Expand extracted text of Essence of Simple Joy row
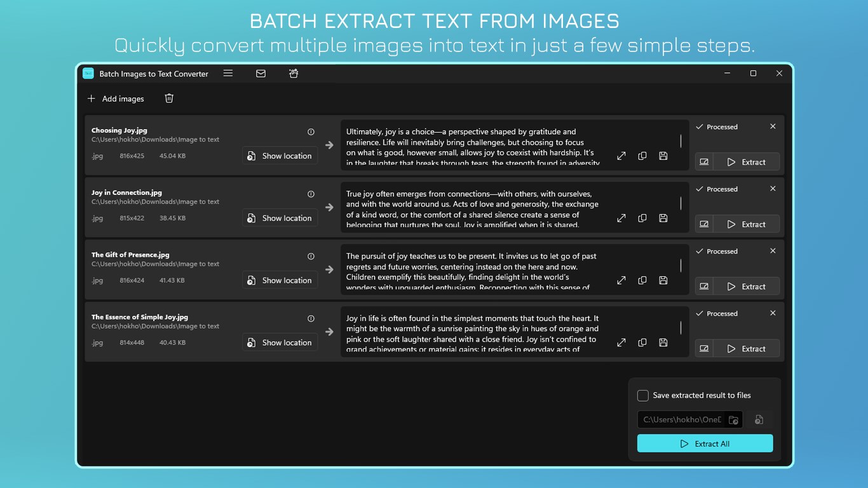Image resolution: width=868 pixels, height=488 pixels. (x=621, y=342)
